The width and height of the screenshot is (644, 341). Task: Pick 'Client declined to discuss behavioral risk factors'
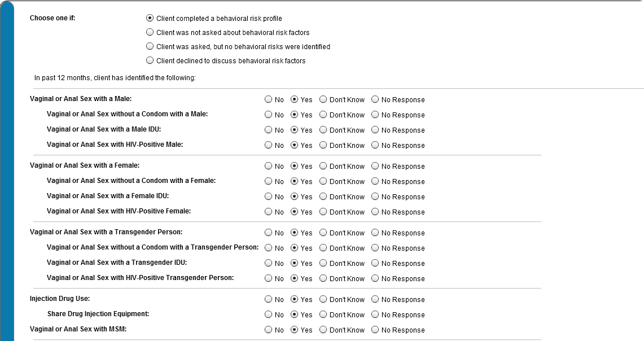coord(150,60)
